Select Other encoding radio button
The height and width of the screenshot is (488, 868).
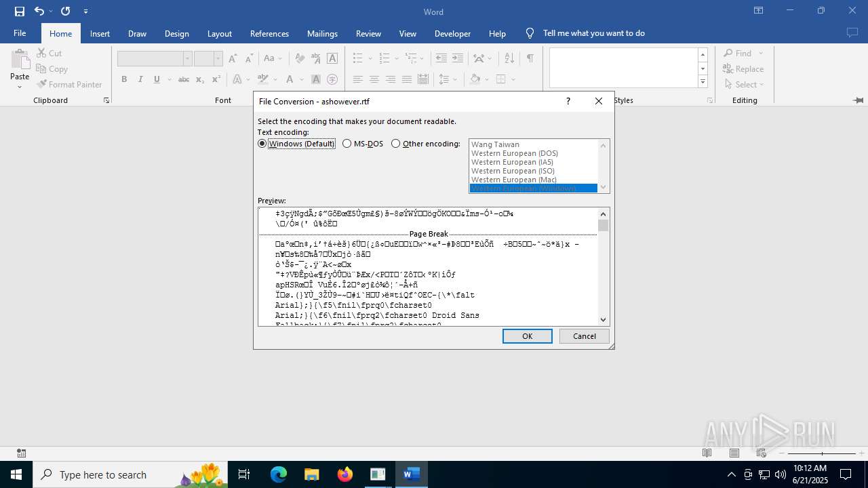click(396, 144)
